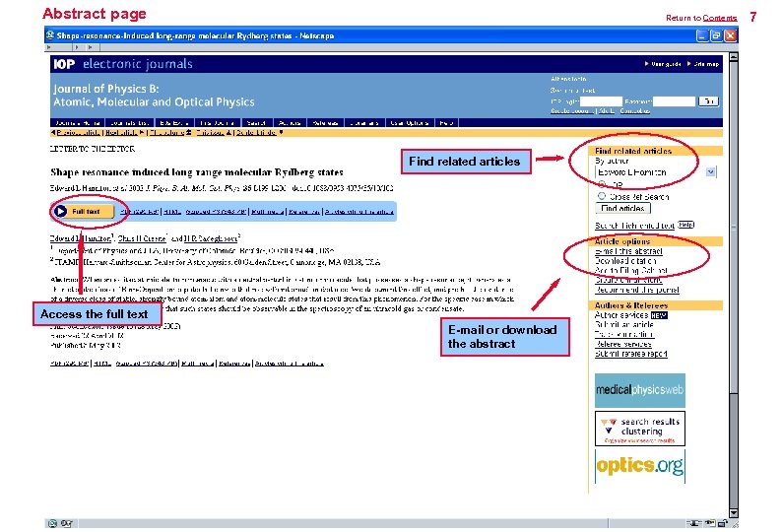
Task: Click Add to Filing Cabinet
Action: pos(631,271)
